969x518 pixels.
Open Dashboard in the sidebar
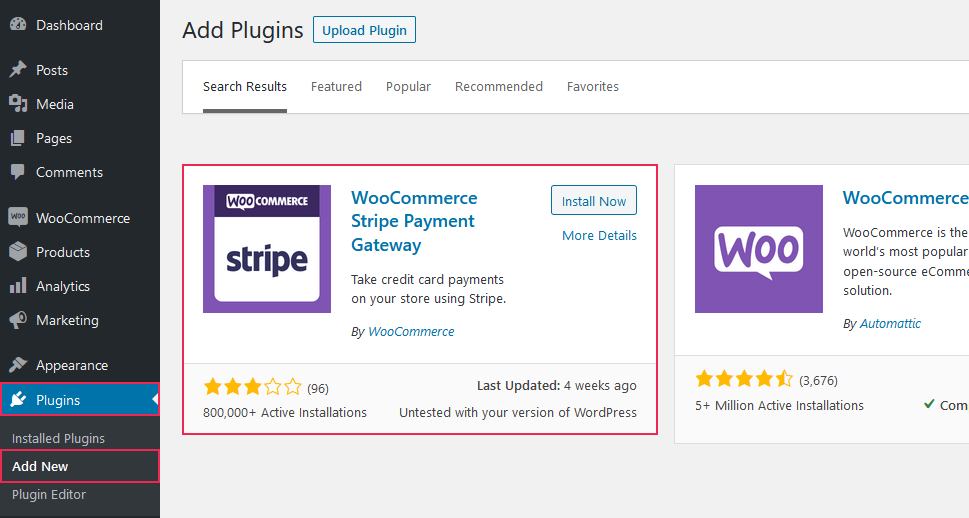pos(69,25)
